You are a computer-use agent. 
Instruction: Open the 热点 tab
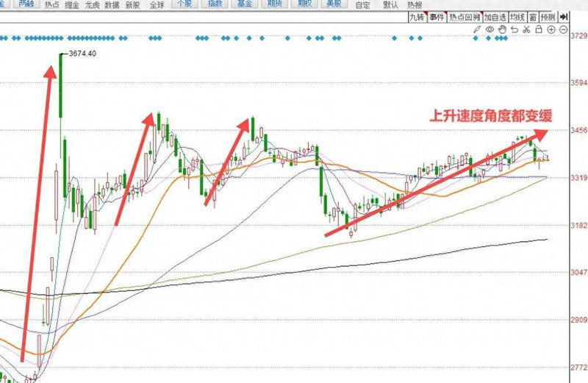(x=51, y=5)
